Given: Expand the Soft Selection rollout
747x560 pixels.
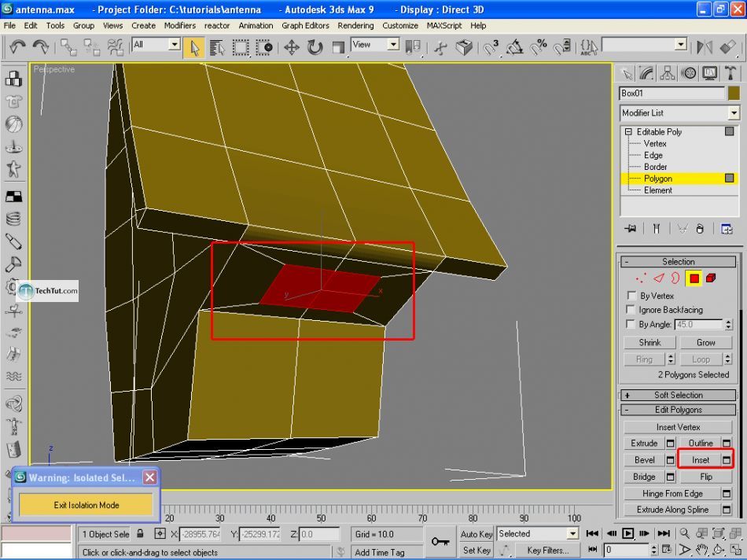Looking at the screenshot, I should (679, 395).
